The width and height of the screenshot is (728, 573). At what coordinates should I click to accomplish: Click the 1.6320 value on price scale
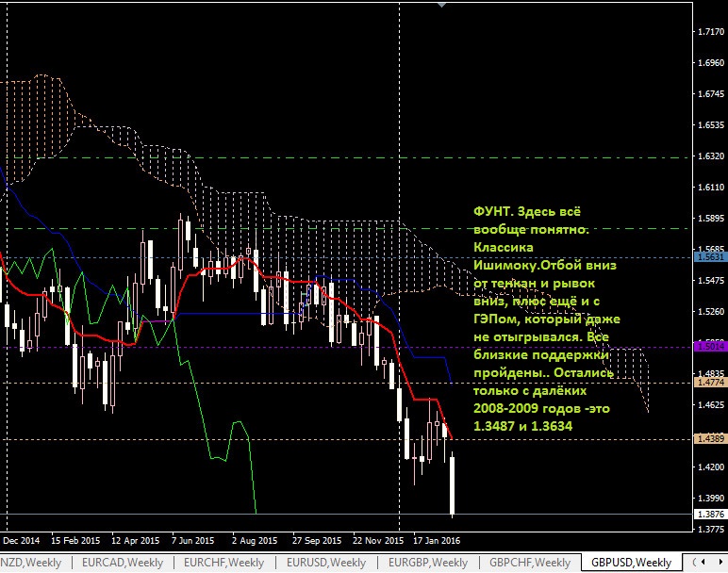[x=711, y=156]
